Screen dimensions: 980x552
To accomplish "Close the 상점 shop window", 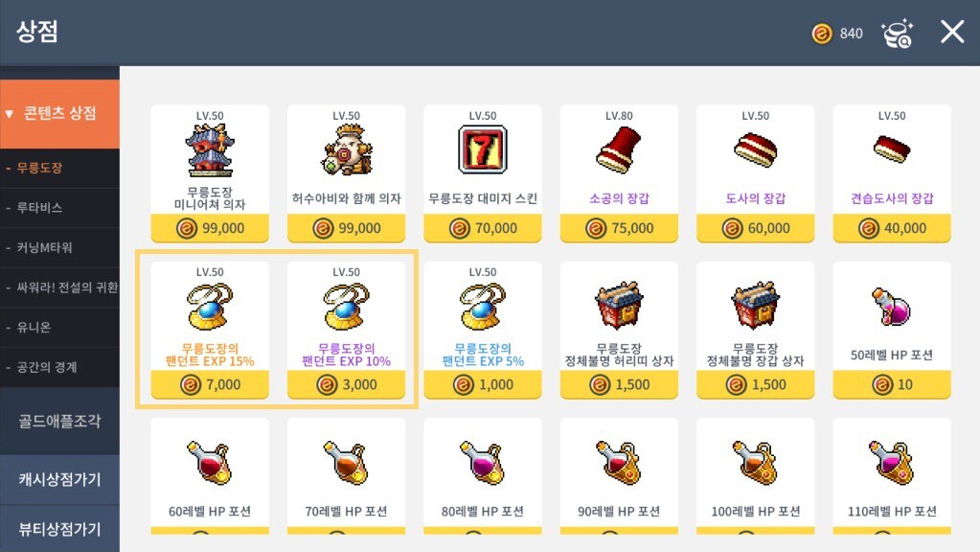I will pyautogui.click(x=952, y=32).
